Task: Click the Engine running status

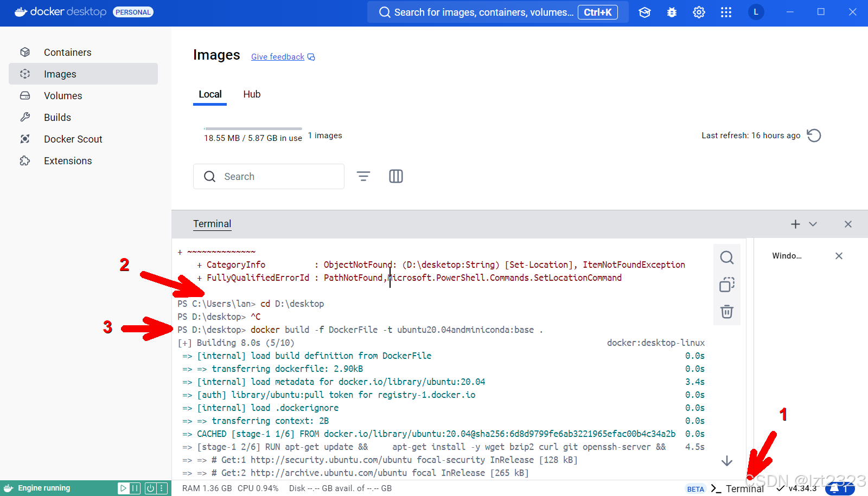Action: [x=44, y=488]
